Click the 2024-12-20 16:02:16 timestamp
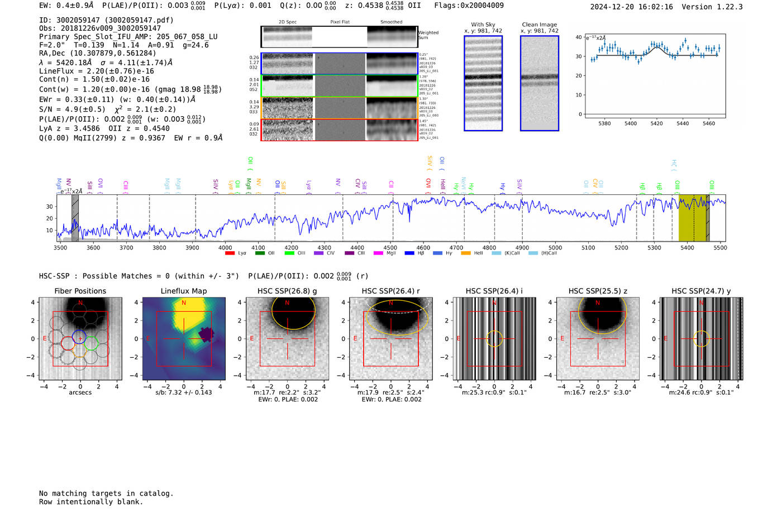The width and height of the screenshot is (782, 532). point(632,7)
